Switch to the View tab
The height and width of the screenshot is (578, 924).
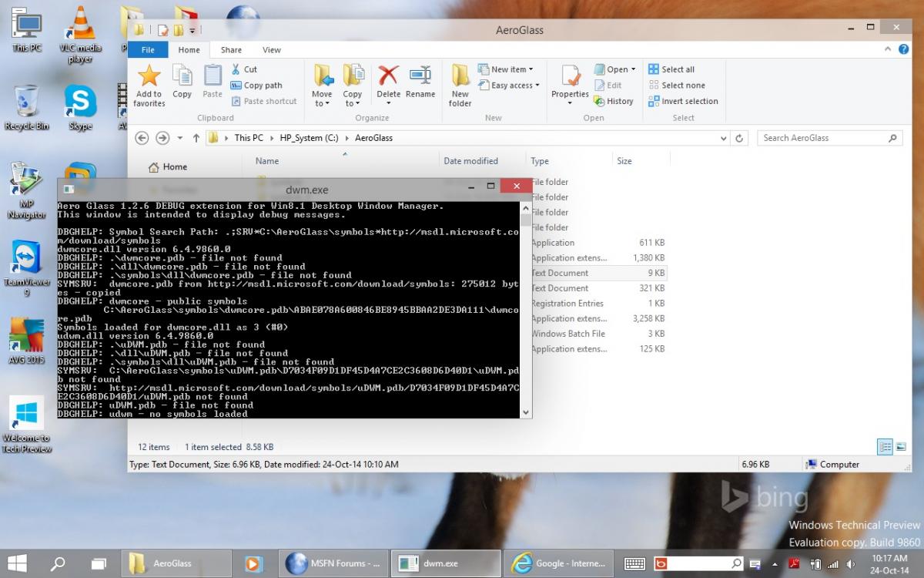click(272, 49)
